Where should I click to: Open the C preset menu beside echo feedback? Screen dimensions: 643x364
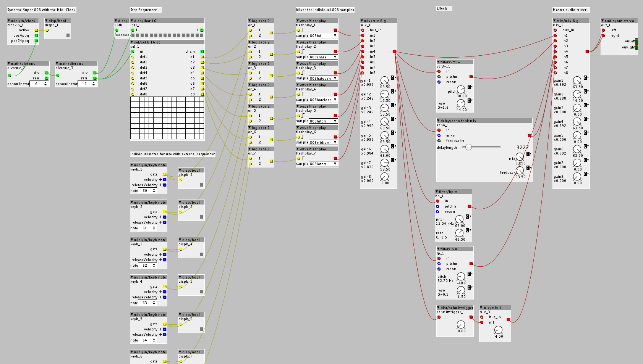click(529, 168)
